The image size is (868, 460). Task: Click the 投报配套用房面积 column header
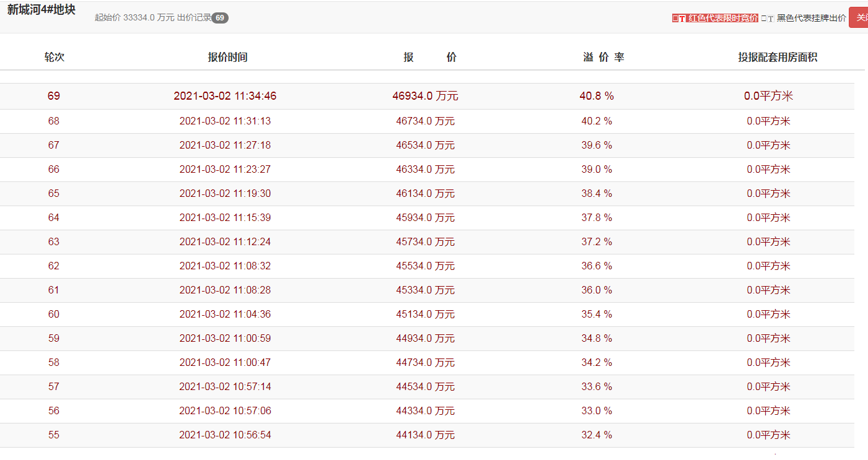[x=778, y=57]
